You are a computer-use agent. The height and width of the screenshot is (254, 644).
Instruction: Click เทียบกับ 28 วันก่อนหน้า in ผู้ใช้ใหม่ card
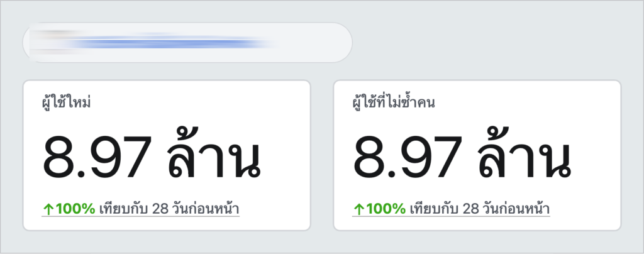click(x=169, y=209)
